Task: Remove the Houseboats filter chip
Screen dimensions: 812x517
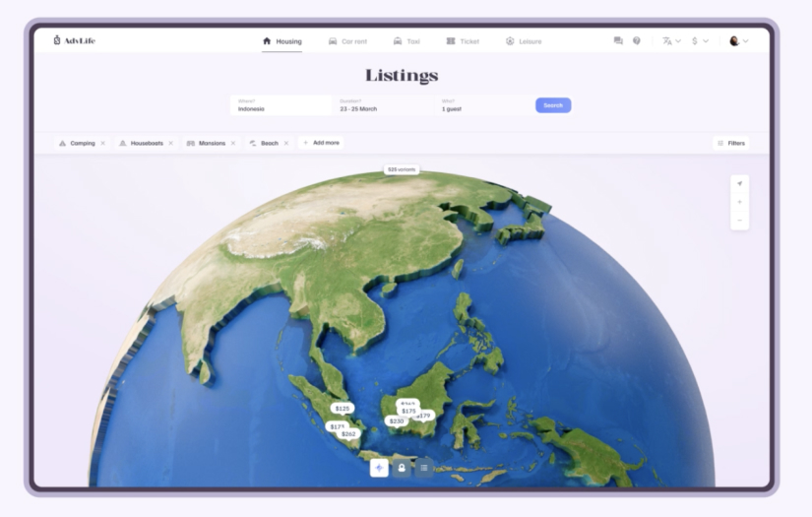Action: pos(171,144)
